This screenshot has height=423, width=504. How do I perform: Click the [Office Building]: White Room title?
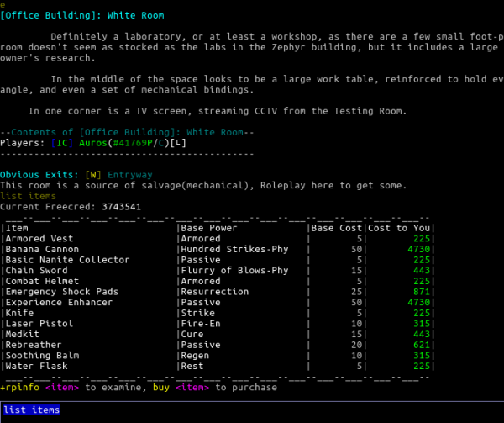82,15
